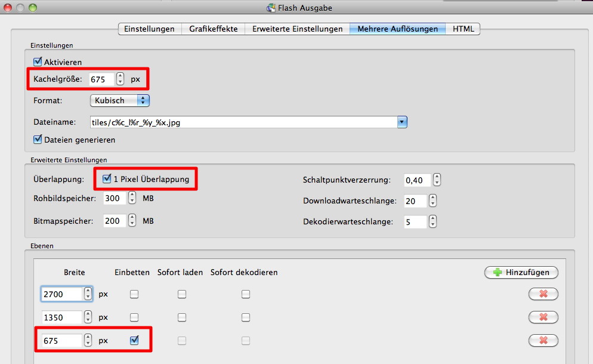Click the Bitmapspeicher stepper arrows
Viewport: 593px width, 364px height.
pyautogui.click(x=133, y=221)
